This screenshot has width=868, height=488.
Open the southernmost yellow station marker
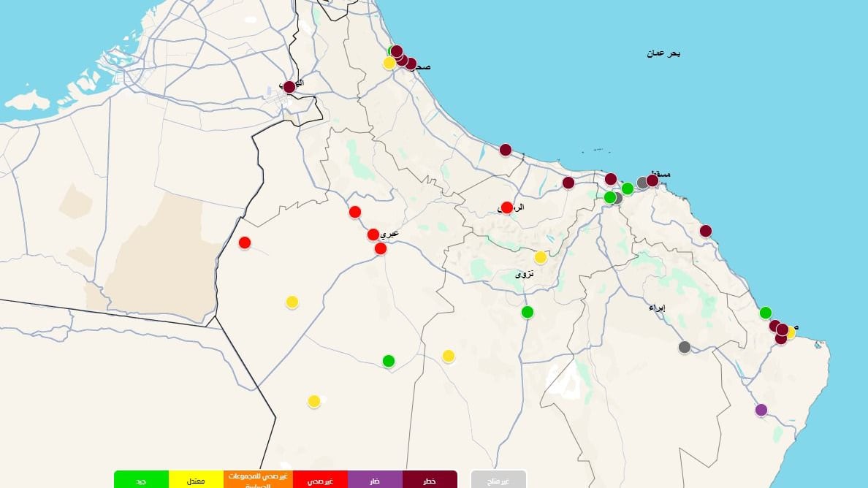[x=314, y=401]
